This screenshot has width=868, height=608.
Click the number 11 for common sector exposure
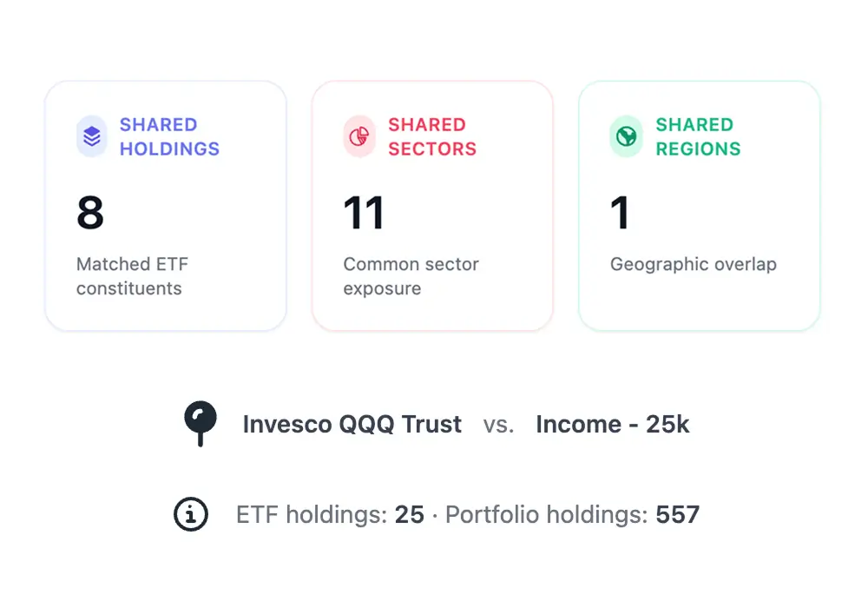363,211
